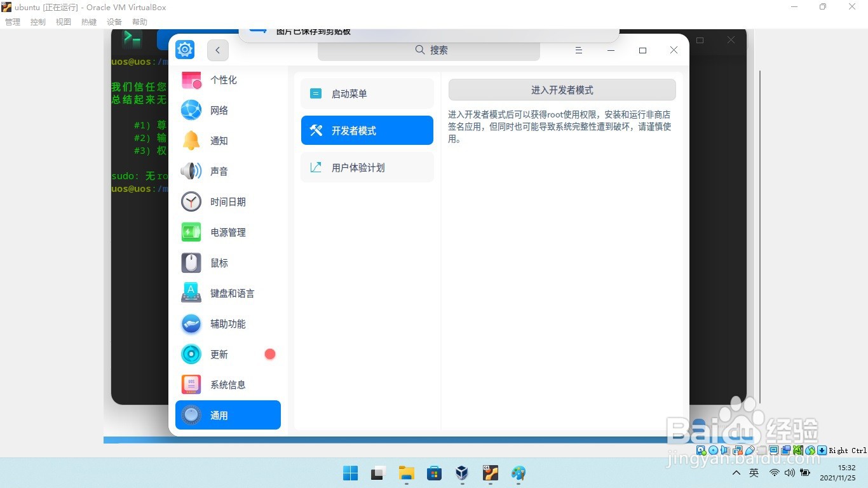This screenshot has width=868, height=488.
Task: Open File Explorer from the taskbar
Action: click(x=406, y=473)
